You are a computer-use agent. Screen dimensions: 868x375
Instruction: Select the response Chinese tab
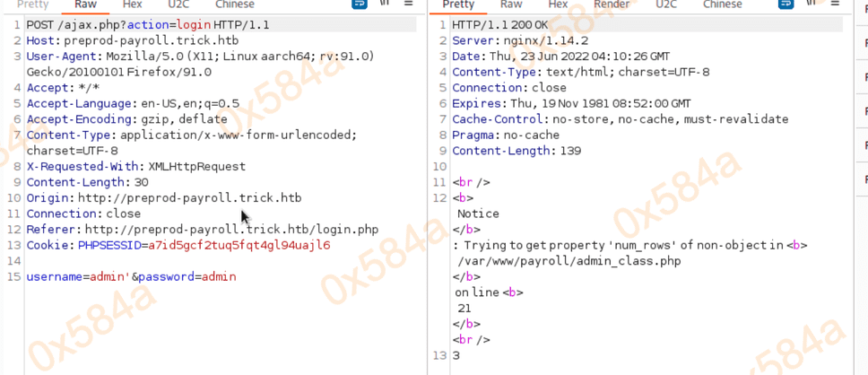722,4
